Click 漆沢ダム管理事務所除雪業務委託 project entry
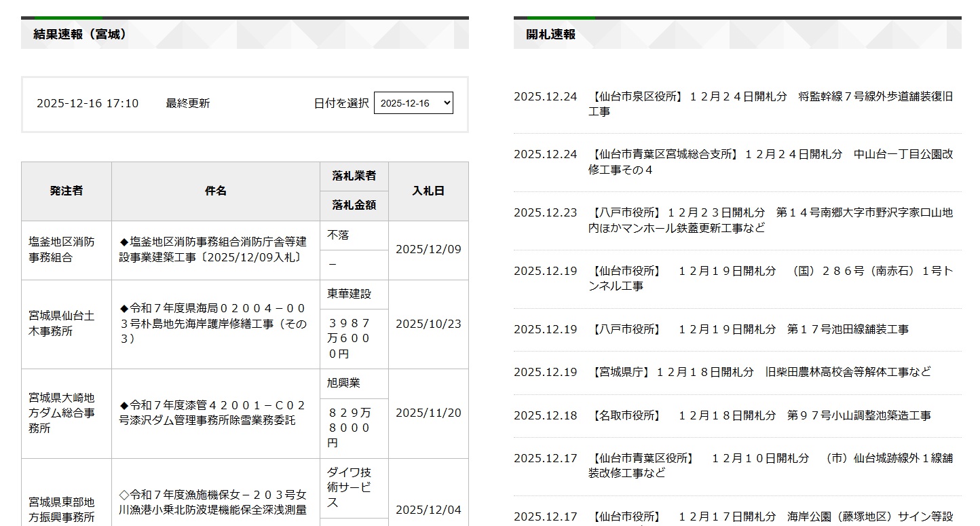 [x=213, y=413]
